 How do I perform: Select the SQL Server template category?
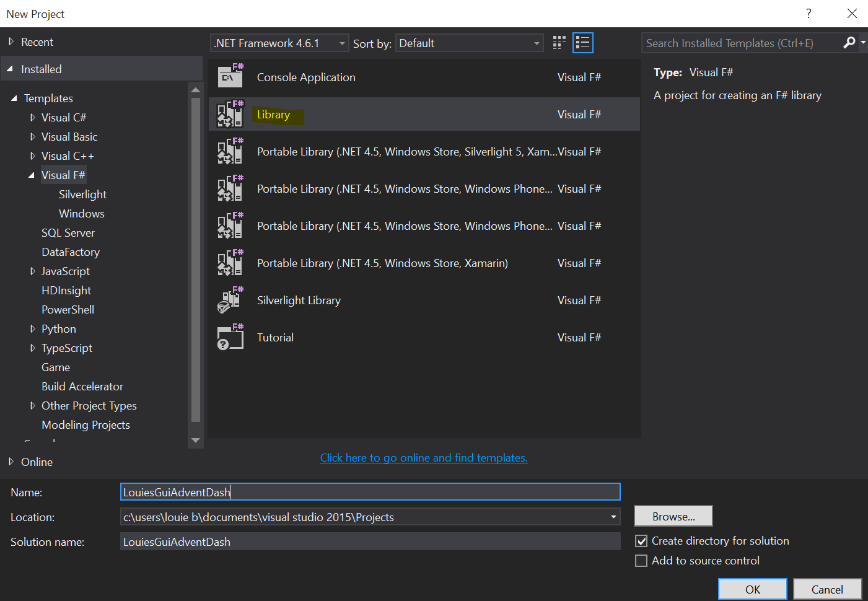(x=68, y=232)
